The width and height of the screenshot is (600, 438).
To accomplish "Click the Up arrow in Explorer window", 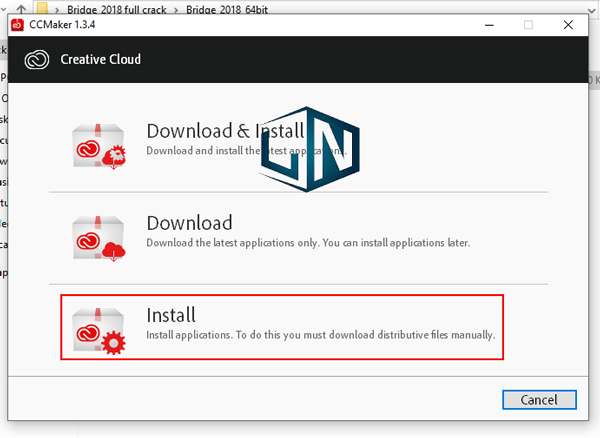I will click(21, 9).
